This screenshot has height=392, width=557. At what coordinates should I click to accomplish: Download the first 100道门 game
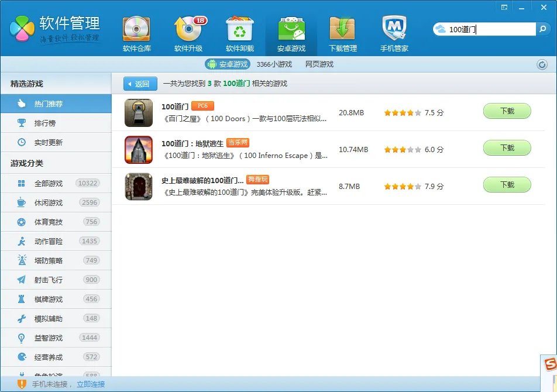click(507, 111)
